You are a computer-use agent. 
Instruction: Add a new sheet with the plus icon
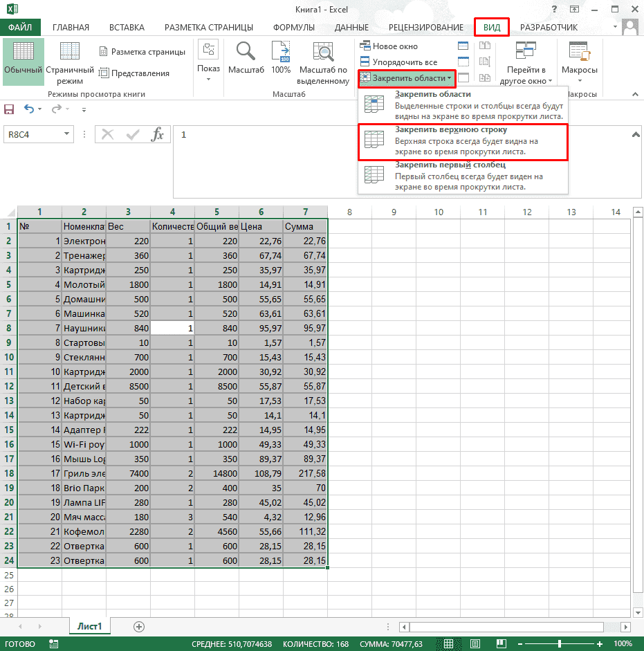(x=139, y=627)
